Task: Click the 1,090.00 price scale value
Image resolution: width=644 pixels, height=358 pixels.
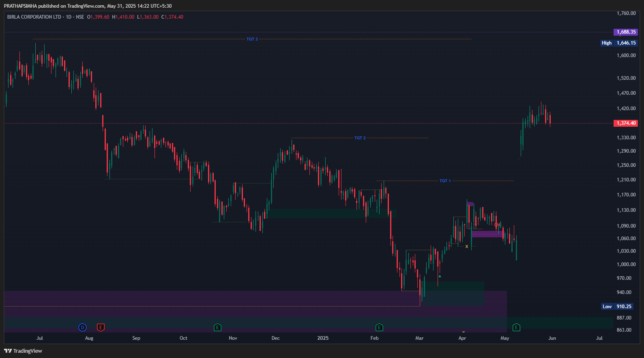Action: point(626,226)
